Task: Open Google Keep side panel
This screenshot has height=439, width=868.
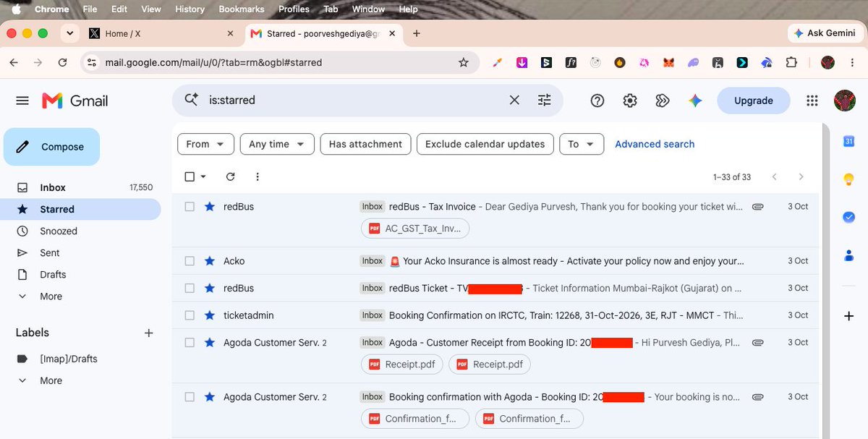Action: (849, 179)
